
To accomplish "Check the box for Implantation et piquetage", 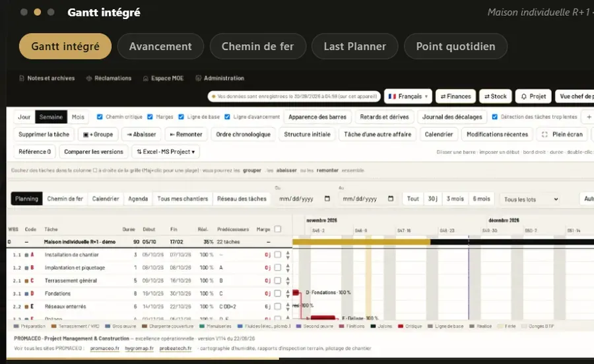I will coord(278,268).
